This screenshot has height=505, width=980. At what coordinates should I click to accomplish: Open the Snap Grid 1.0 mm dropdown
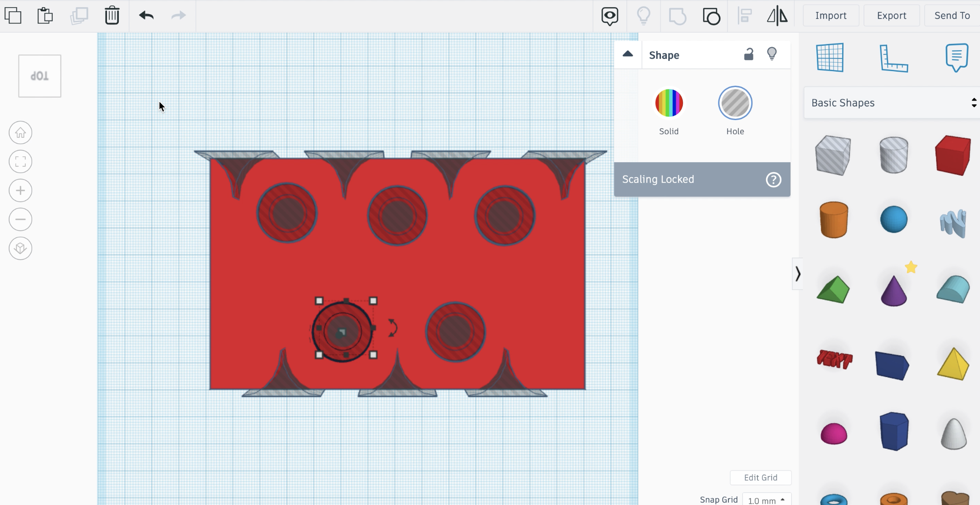(767, 500)
